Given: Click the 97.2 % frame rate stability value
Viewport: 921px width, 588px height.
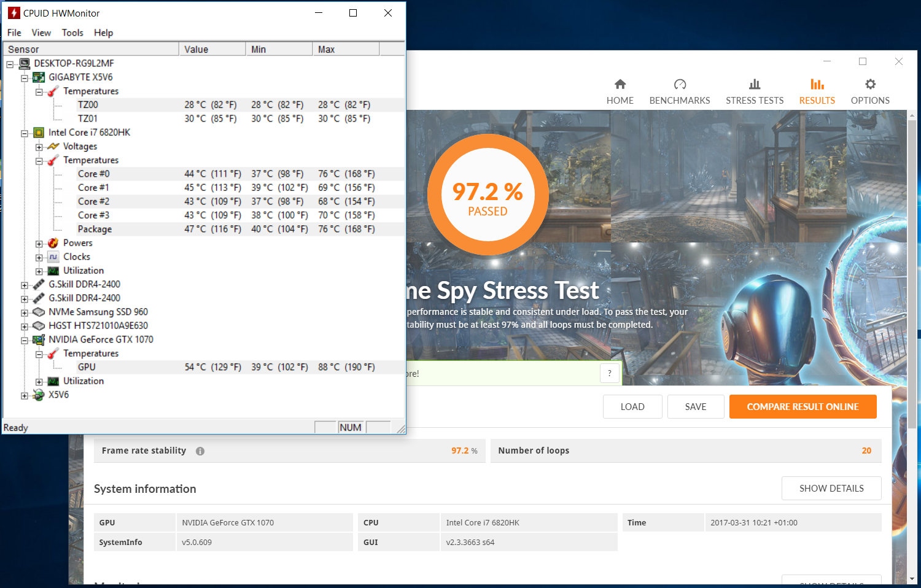Looking at the screenshot, I should (x=464, y=451).
